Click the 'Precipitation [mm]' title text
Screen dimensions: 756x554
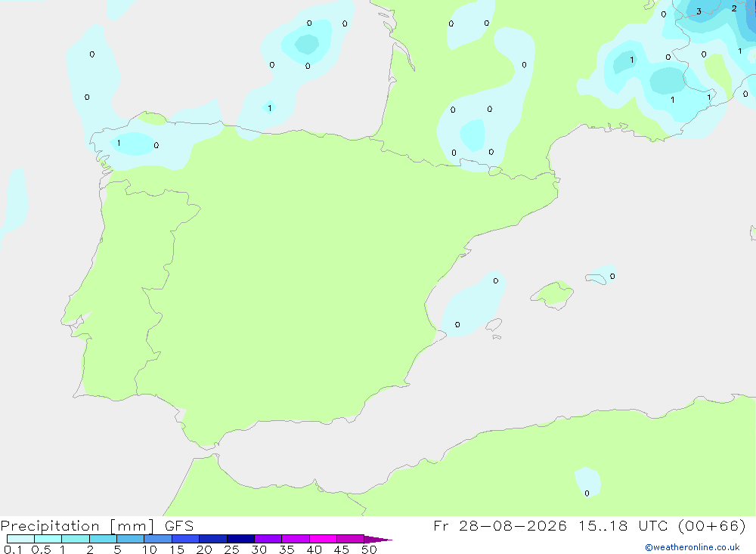77,526
